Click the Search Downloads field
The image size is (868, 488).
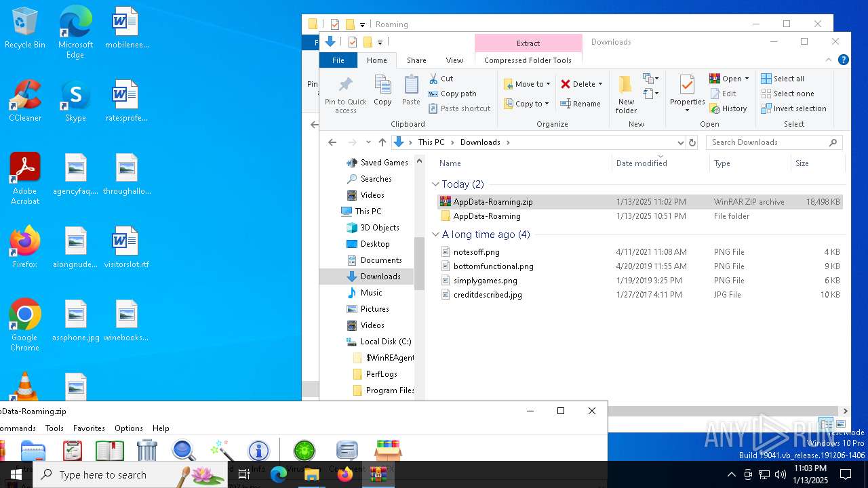774,142
